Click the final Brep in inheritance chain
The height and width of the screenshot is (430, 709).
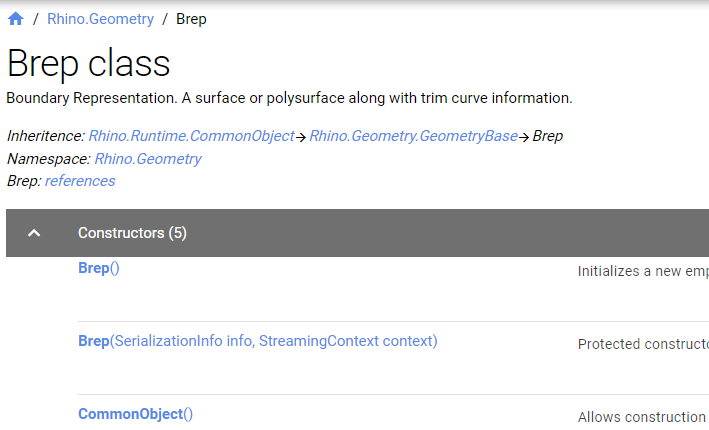pyautogui.click(x=548, y=136)
